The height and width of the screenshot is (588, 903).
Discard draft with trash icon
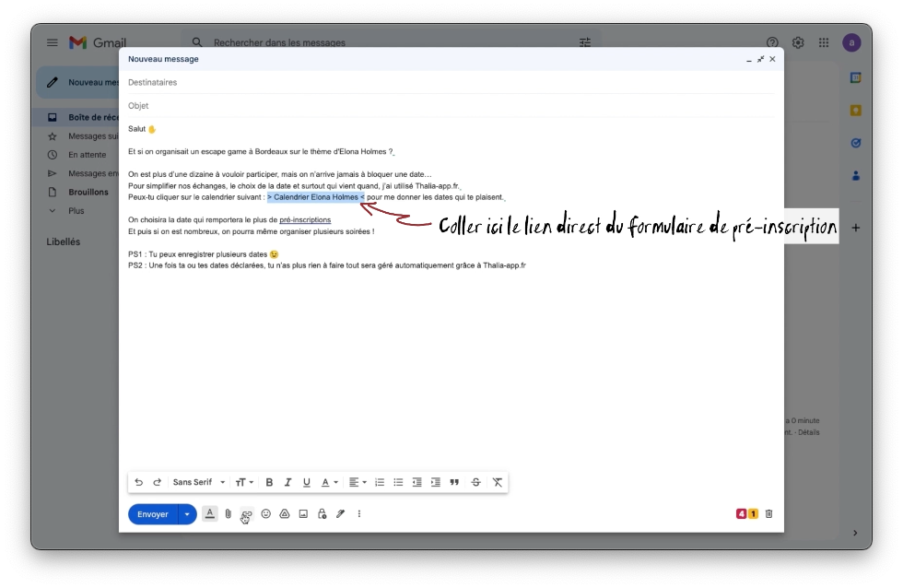(x=769, y=514)
